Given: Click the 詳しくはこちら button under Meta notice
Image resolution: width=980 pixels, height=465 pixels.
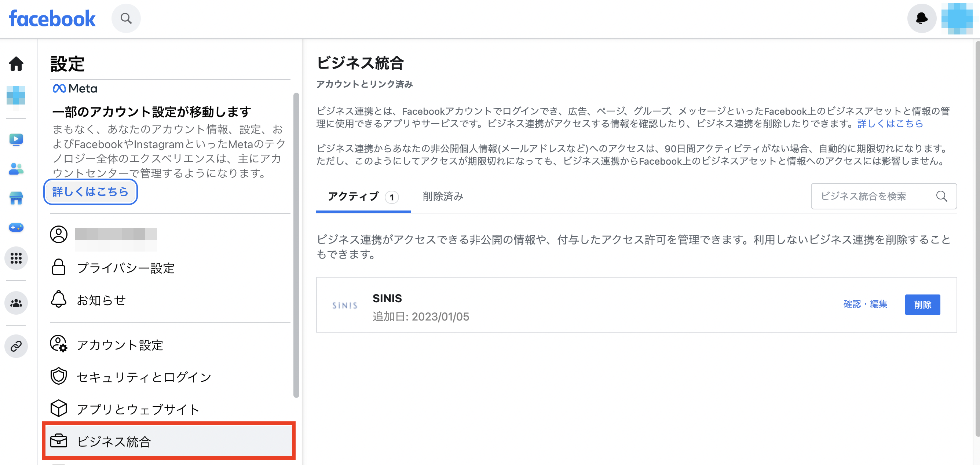Looking at the screenshot, I should 90,192.
